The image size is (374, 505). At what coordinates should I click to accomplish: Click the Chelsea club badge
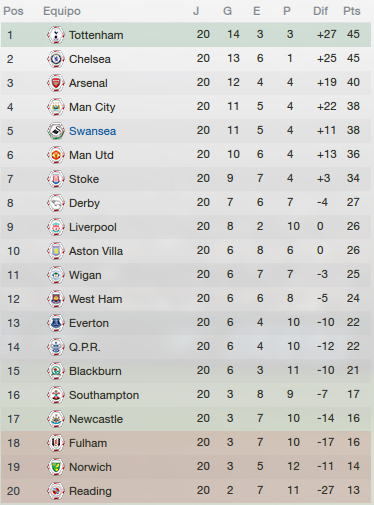click(56, 59)
